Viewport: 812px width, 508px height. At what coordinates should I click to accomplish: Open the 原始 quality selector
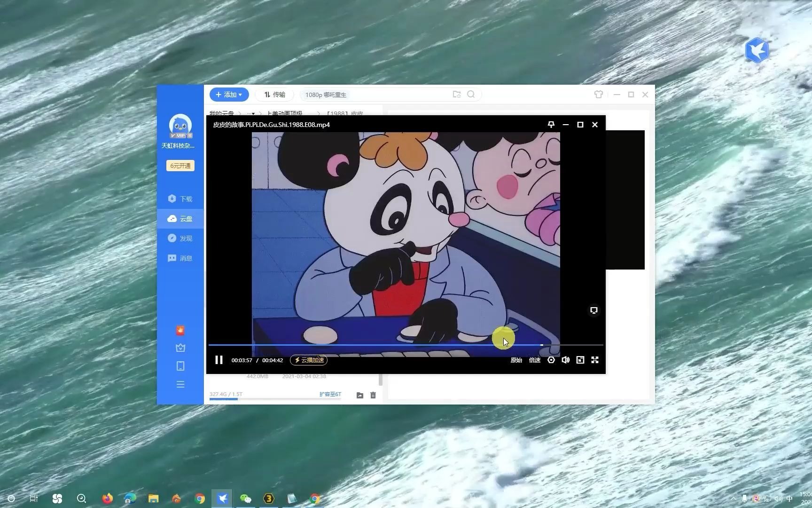516,360
